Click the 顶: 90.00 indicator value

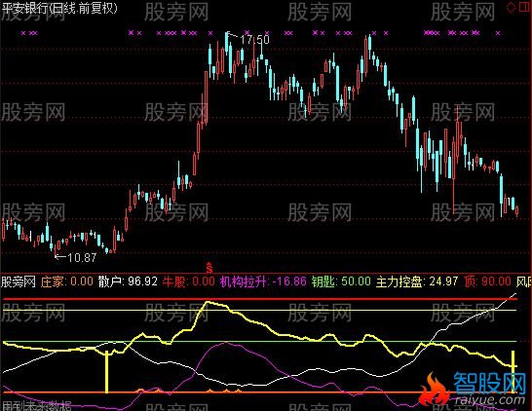(x=487, y=281)
